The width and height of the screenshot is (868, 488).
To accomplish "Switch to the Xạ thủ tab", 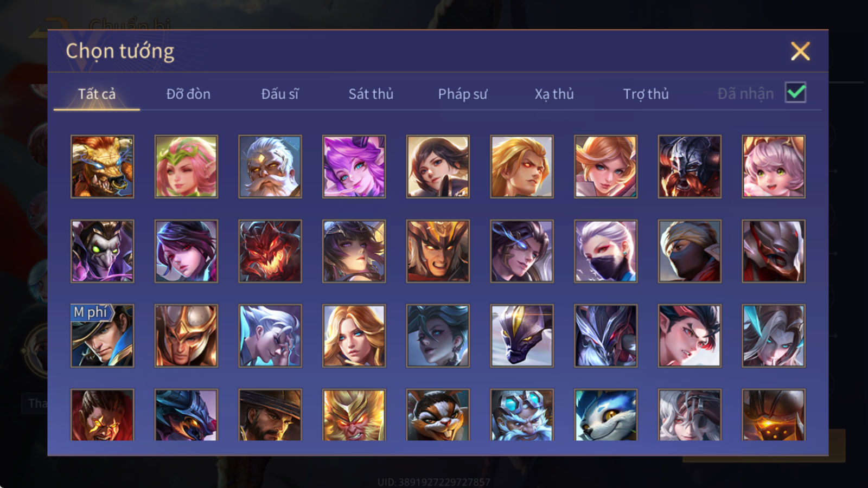I will click(554, 94).
